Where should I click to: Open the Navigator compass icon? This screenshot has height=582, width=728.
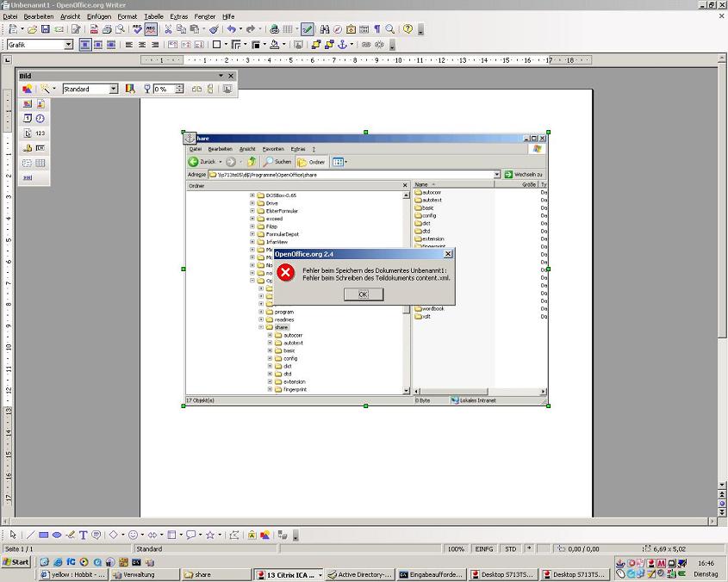pyautogui.click(x=338, y=29)
